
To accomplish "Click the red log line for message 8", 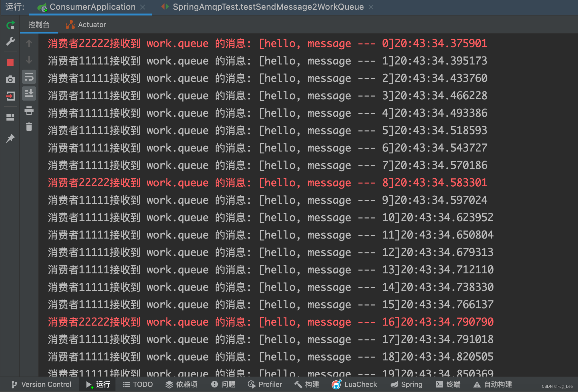I will (267, 182).
